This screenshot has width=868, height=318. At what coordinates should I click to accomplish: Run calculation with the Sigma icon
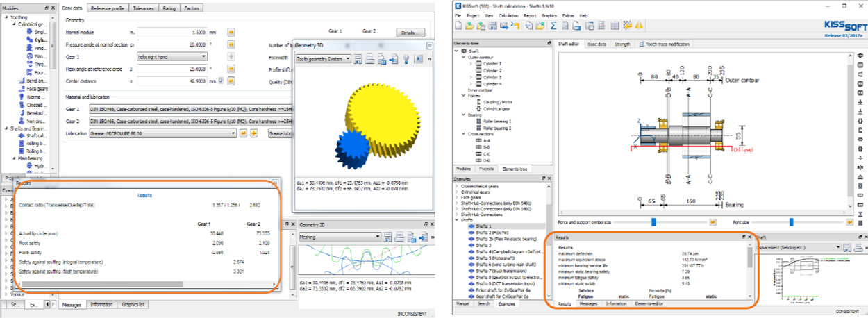553,26
